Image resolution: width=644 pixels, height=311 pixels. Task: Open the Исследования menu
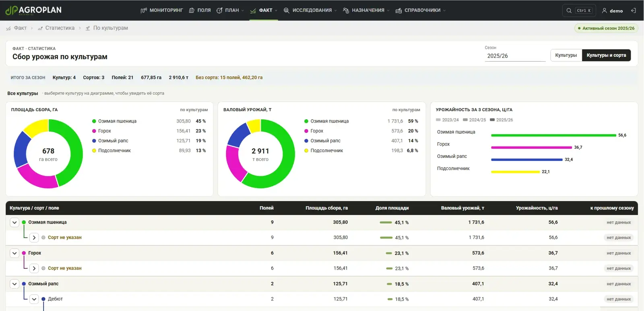point(310,10)
